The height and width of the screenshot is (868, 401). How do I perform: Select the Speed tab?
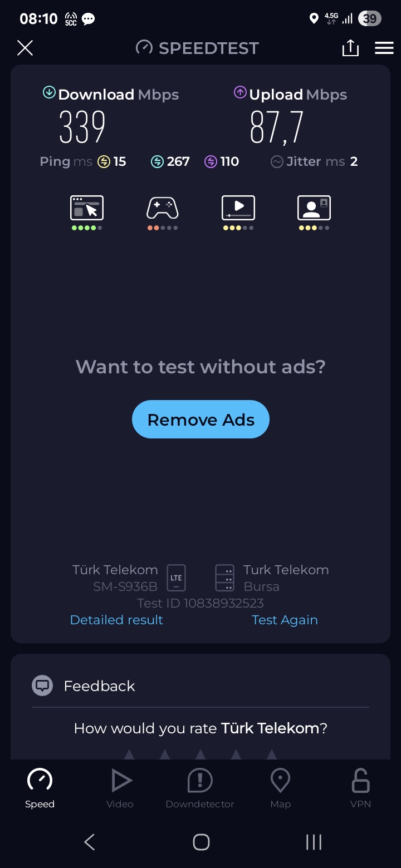click(40, 788)
